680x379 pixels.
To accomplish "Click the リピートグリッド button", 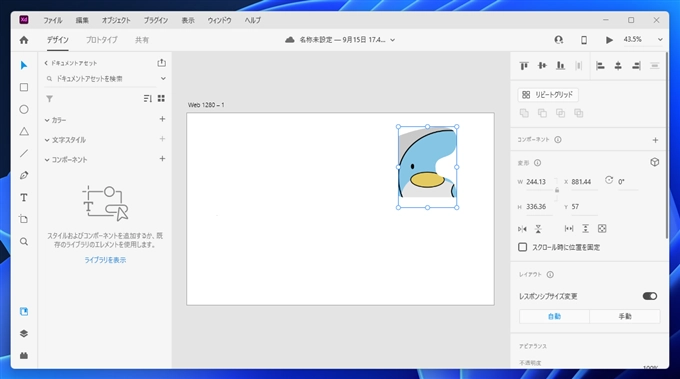I will 548,95.
